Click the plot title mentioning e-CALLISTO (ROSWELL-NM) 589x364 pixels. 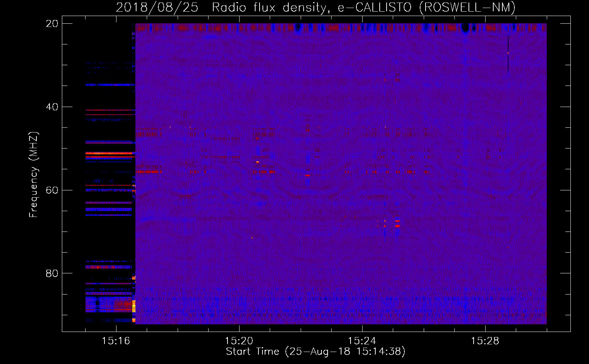pos(316,7)
